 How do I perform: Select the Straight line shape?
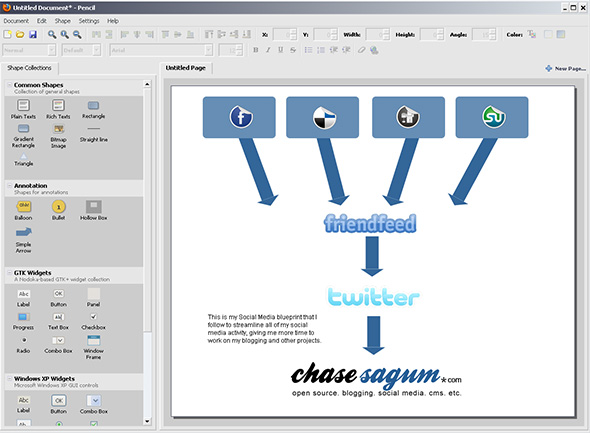[94, 135]
